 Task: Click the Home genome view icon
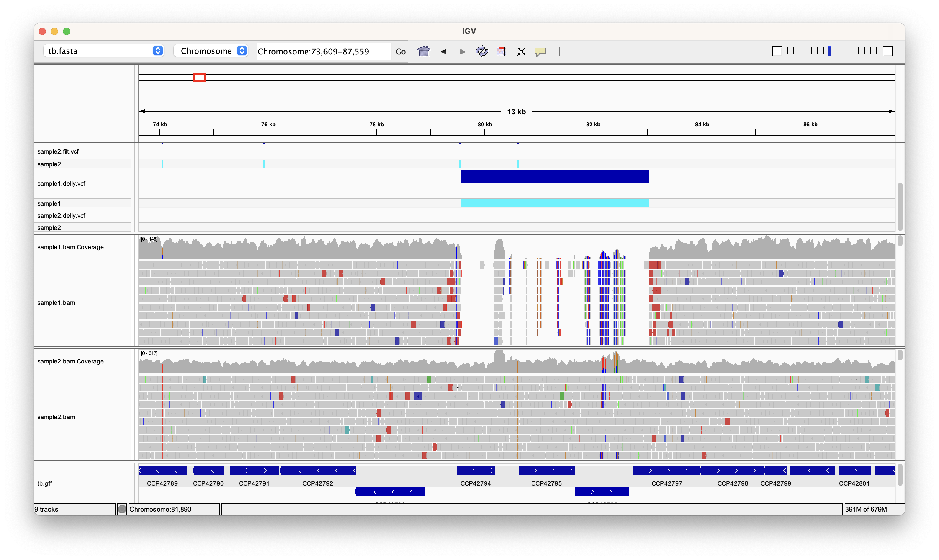pos(424,51)
